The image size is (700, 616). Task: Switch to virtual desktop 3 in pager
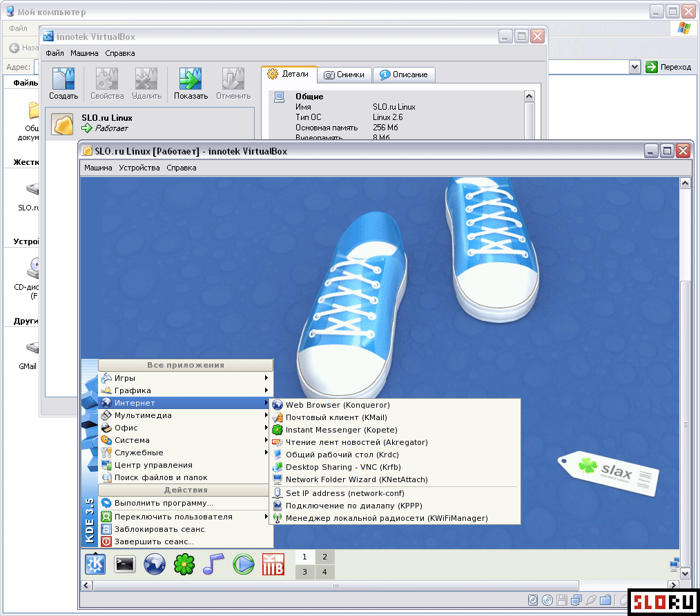304,572
